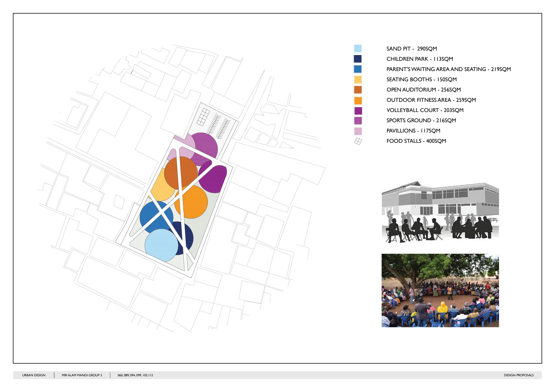Click the purple Volleyball Court legend swatch
The height and width of the screenshot is (392, 555).
pyautogui.click(x=358, y=111)
